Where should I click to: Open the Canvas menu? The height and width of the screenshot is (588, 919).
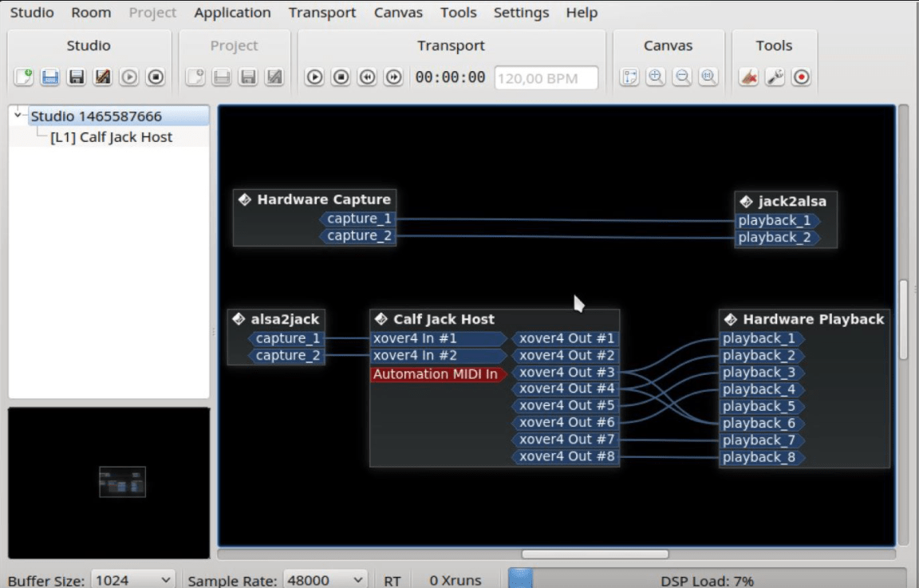399,12
